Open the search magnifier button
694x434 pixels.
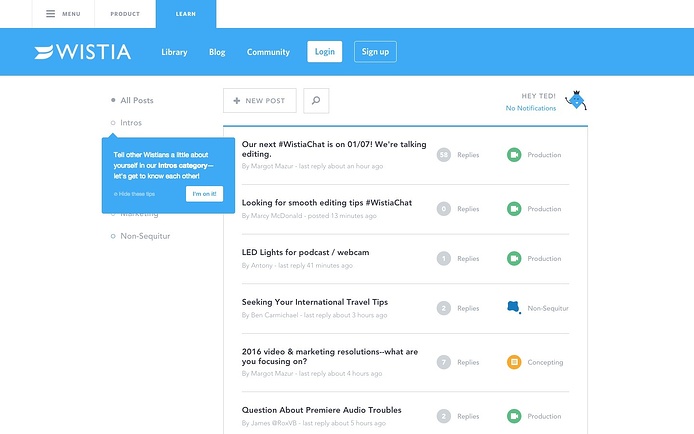(316, 101)
